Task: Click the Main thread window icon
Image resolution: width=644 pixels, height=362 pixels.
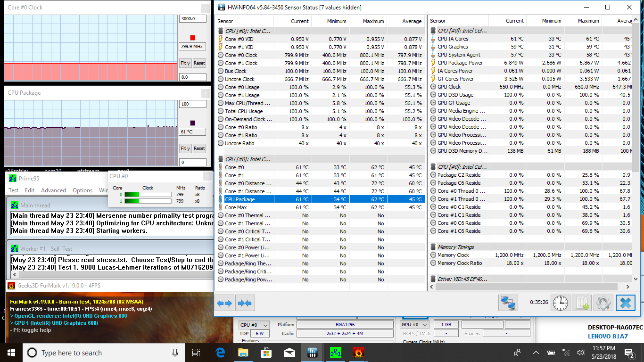Action: 15,205
